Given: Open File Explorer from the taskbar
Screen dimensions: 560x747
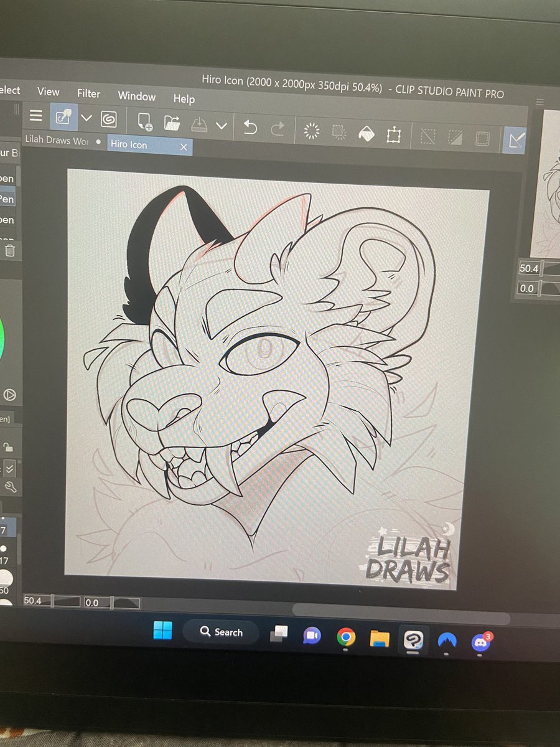Looking at the screenshot, I should click(x=380, y=638).
